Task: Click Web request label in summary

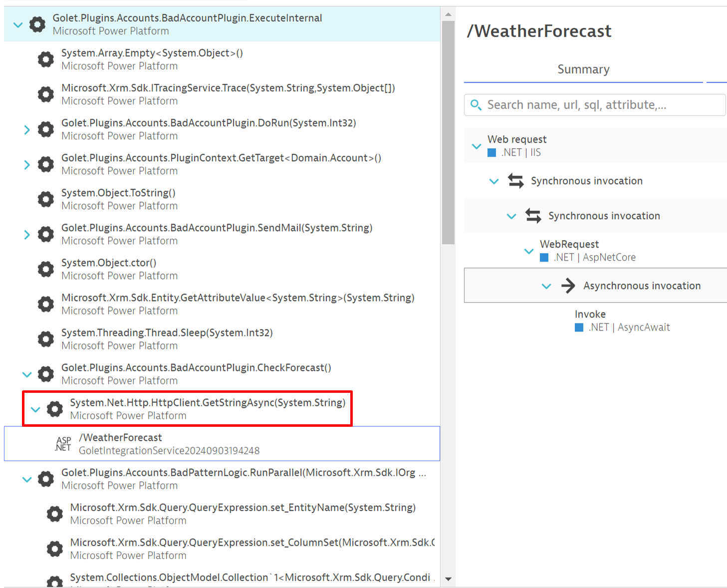Action: click(517, 139)
